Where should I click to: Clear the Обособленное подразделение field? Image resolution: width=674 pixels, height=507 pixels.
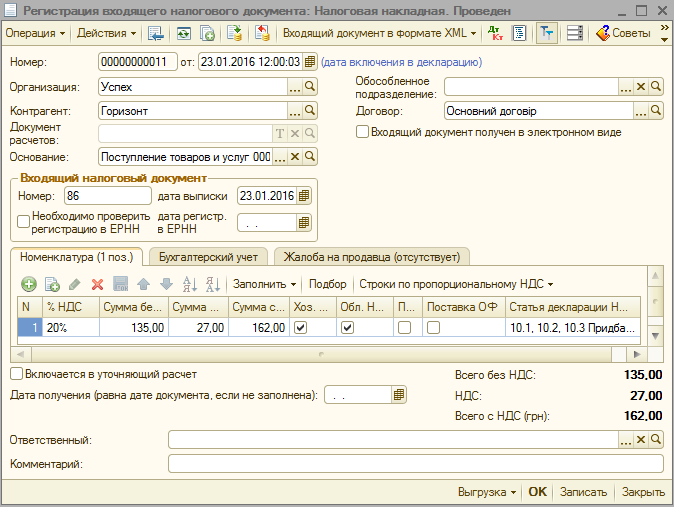642,86
